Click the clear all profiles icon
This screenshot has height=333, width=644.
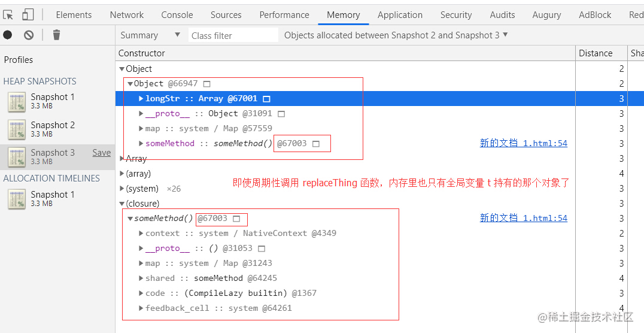[29, 35]
